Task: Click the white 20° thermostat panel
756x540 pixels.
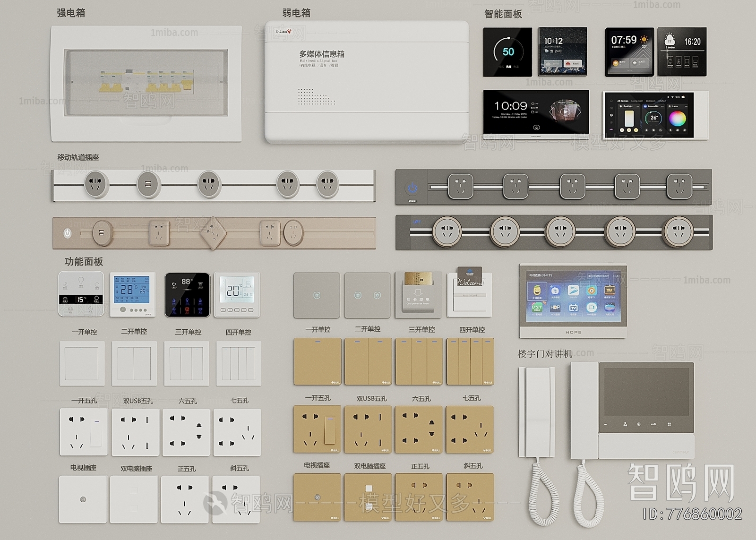Action: coord(237,294)
